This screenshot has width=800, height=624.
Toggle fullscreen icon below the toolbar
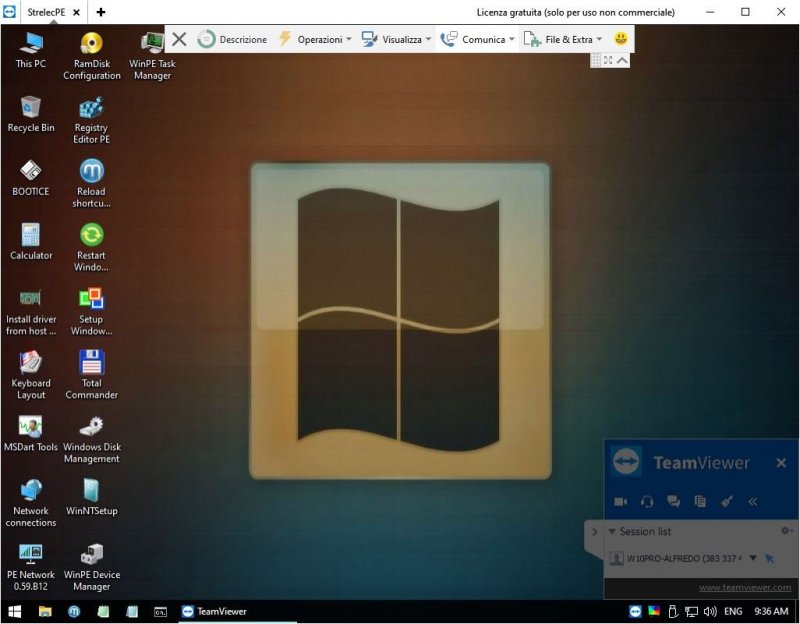[x=608, y=60]
